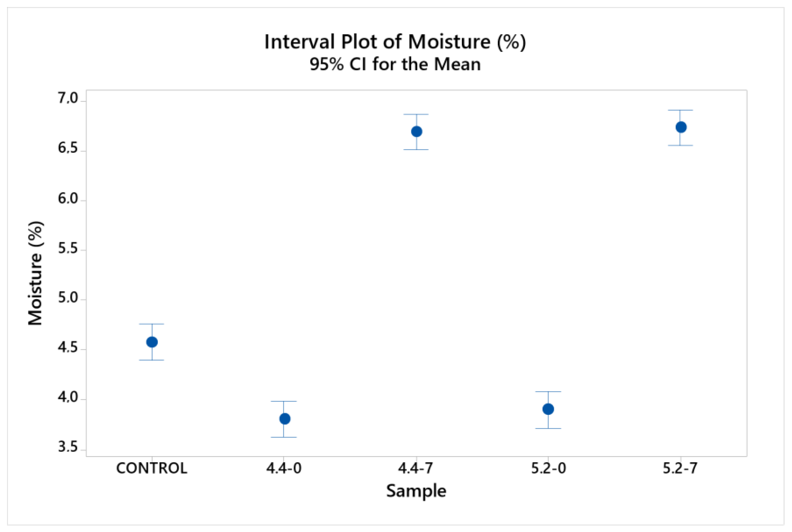Select the chart title Interval Plot of Moisture
Viewport: 792px width, 532px height.
[x=395, y=42]
